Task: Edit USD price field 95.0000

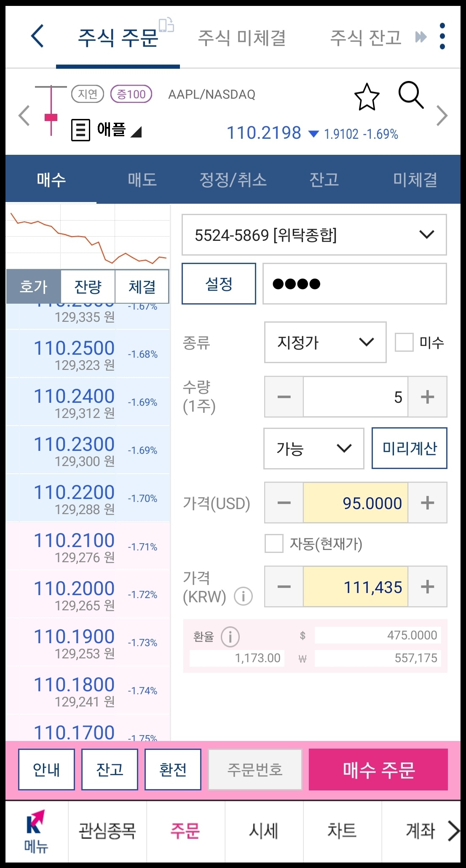Action: tap(356, 503)
